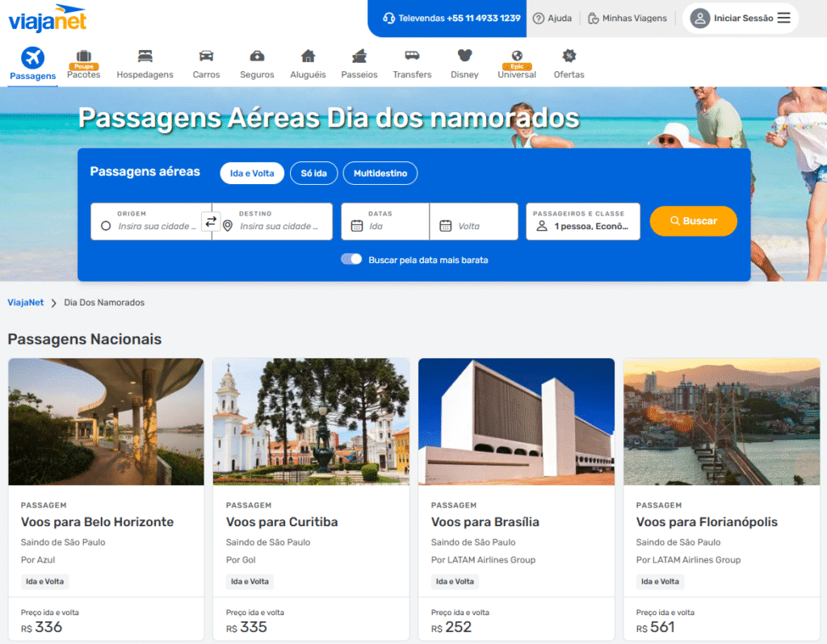The height and width of the screenshot is (644, 827).
Task: Open the Carros car icon
Action: point(206,56)
